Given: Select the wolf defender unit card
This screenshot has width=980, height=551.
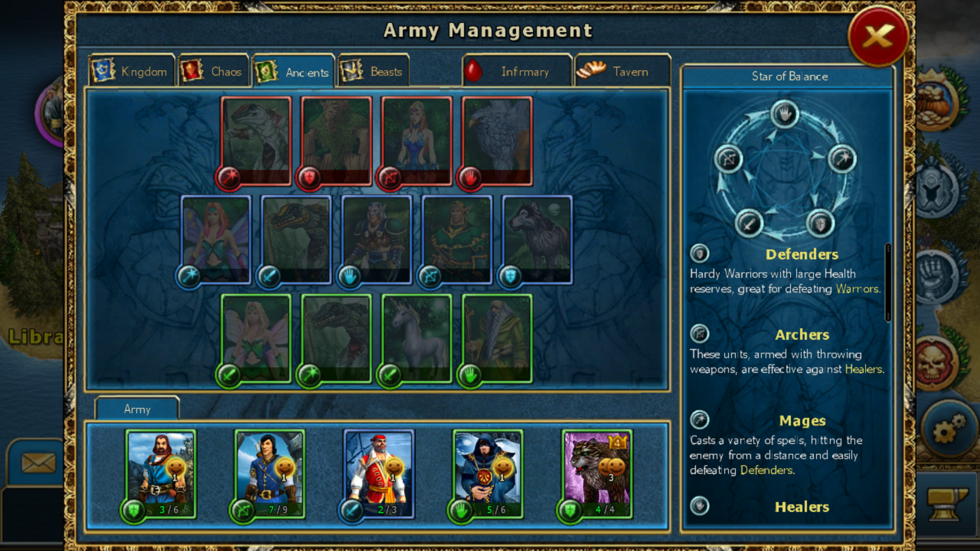Looking at the screenshot, I should pos(537,240).
